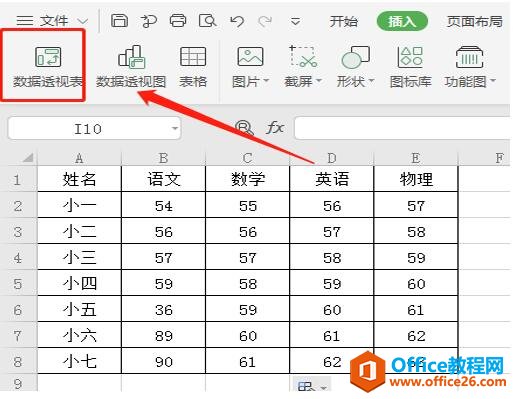Click the cell with name 小五
Image resolution: width=513 pixels, height=399 pixels.
point(79,310)
